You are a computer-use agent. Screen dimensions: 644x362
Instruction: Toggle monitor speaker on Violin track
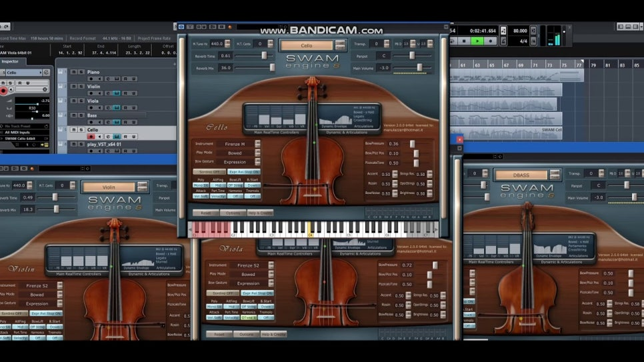point(99,93)
